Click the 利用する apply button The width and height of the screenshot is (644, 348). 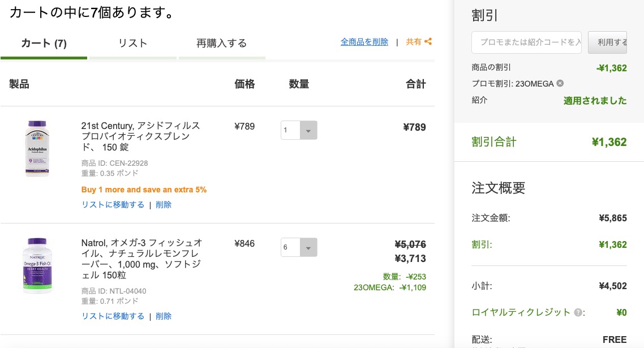click(x=607, y=42)
